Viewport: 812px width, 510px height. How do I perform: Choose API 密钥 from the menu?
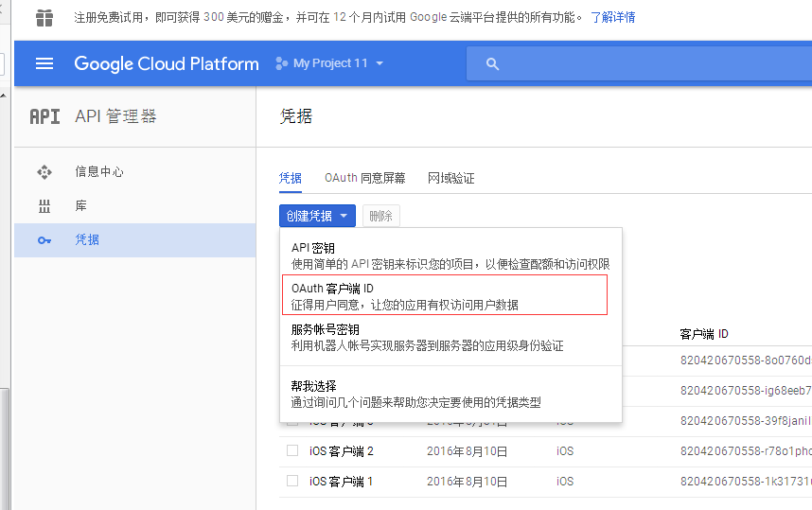(x=450, y=255)
